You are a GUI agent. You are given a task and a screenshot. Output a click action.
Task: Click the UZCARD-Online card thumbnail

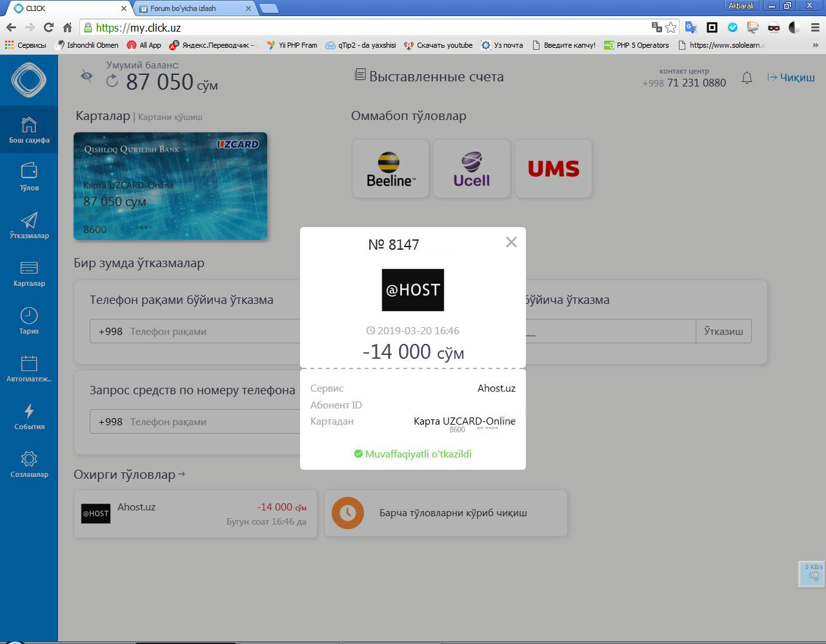[x=170, y=186]
